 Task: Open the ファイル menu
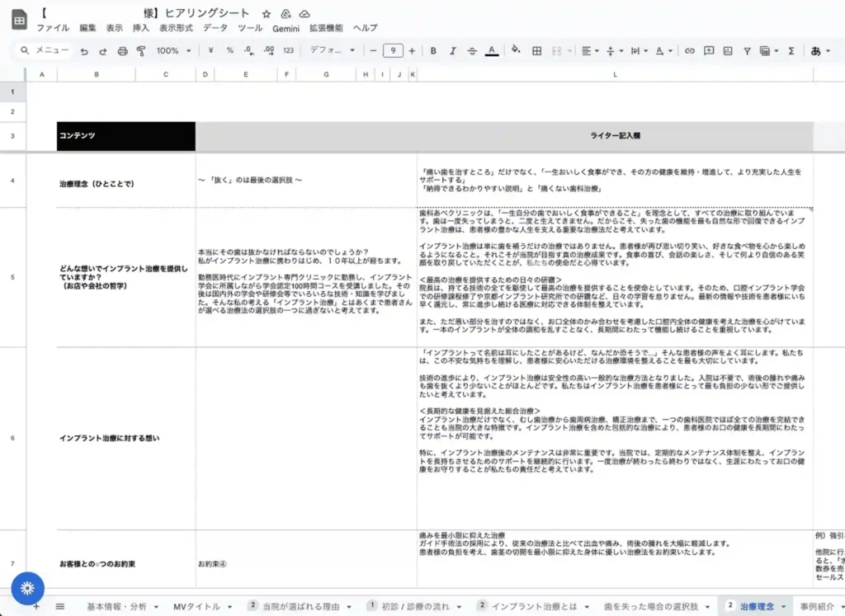[53, 28]
